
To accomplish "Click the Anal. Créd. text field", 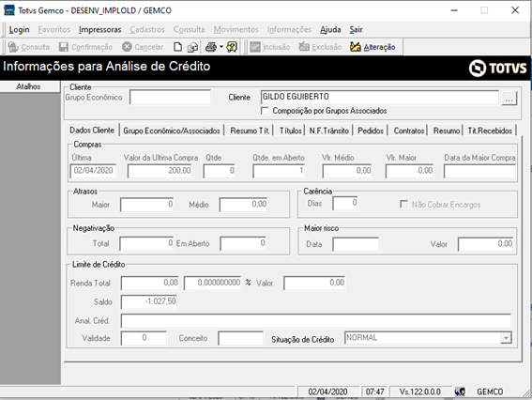I will point(316,320).
